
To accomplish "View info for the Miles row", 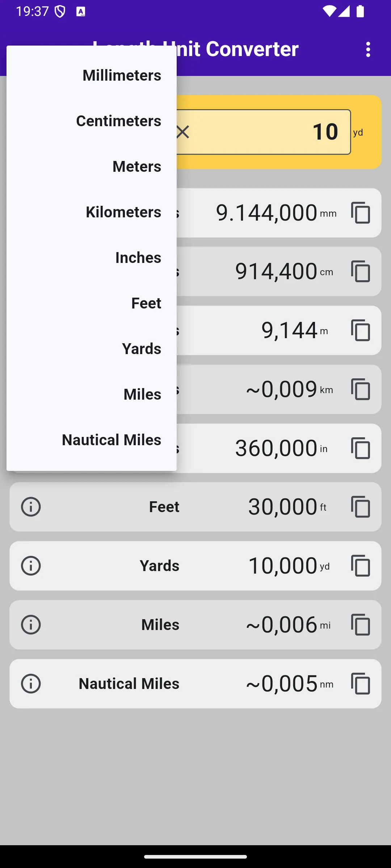I will click(31, 625).
